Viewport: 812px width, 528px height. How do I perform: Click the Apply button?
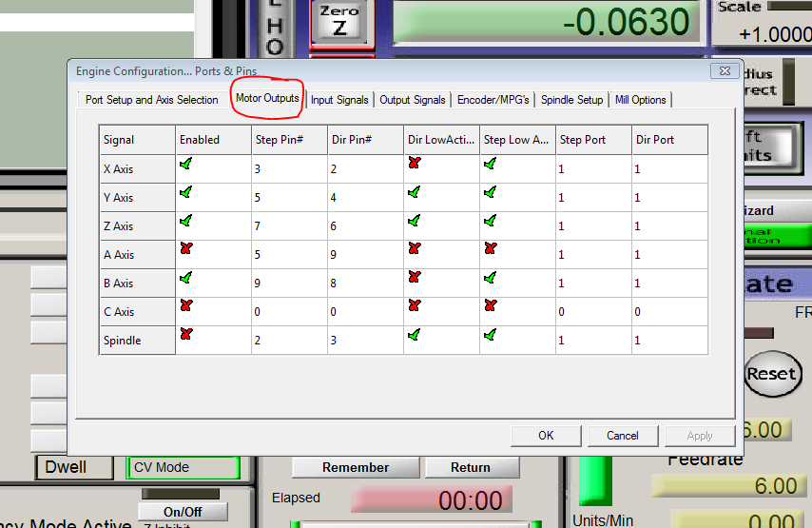(700, 436)
